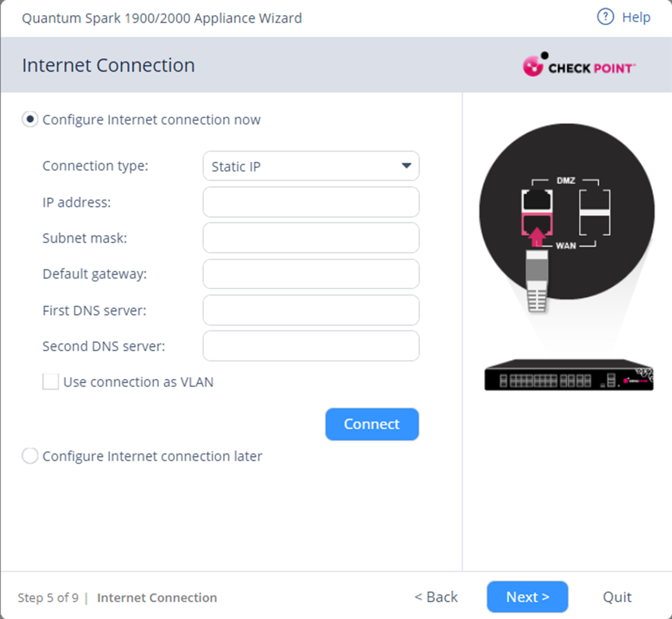Screen dimensions: 672x619
Task: Select the First DNS server field
Action: point(311,310)
